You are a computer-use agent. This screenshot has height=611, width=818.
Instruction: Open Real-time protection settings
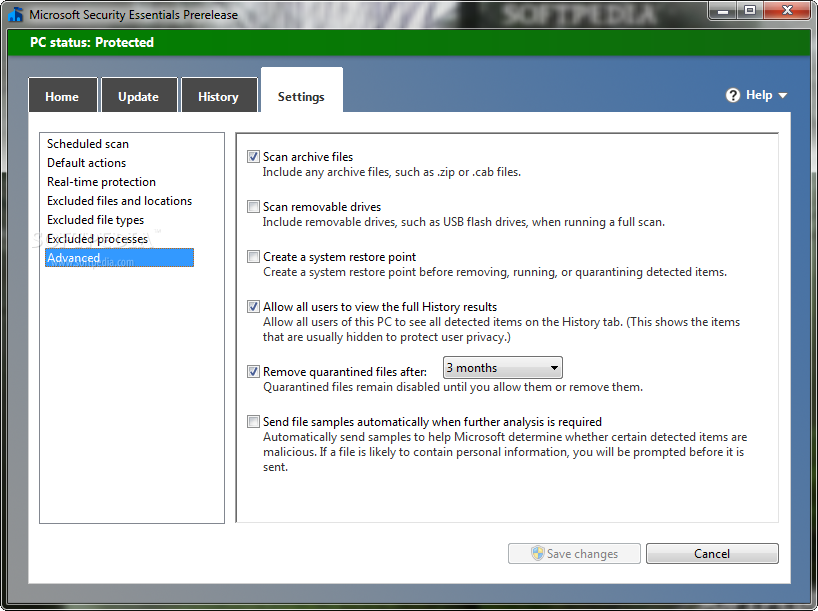101,182
